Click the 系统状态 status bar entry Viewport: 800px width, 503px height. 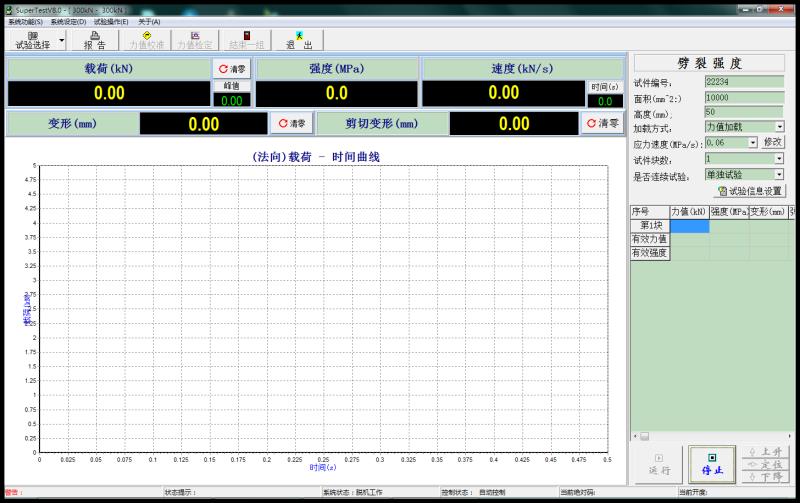[353, 492]
